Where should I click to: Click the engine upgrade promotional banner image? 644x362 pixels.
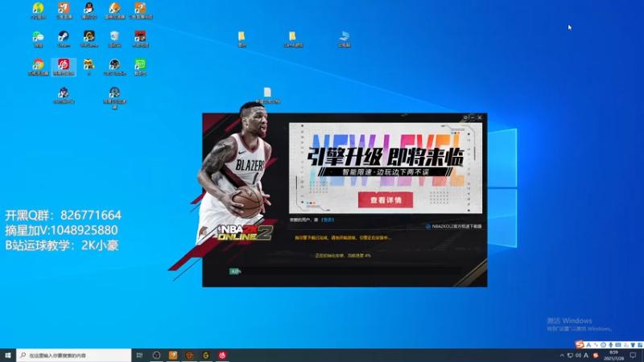[x=386, y=167]
